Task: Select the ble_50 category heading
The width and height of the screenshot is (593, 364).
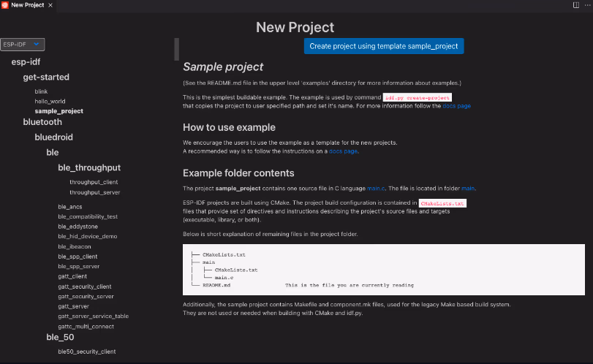Action: (60, 337)
